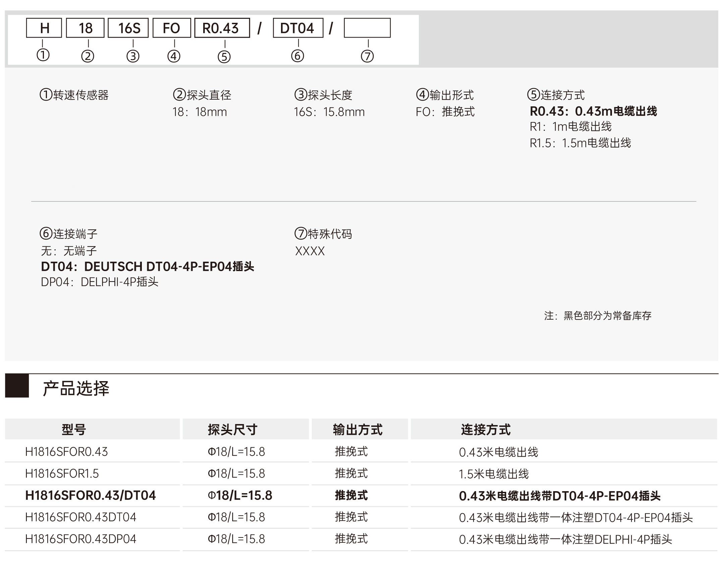Click '无：无端子' entry

coord(69,251)
